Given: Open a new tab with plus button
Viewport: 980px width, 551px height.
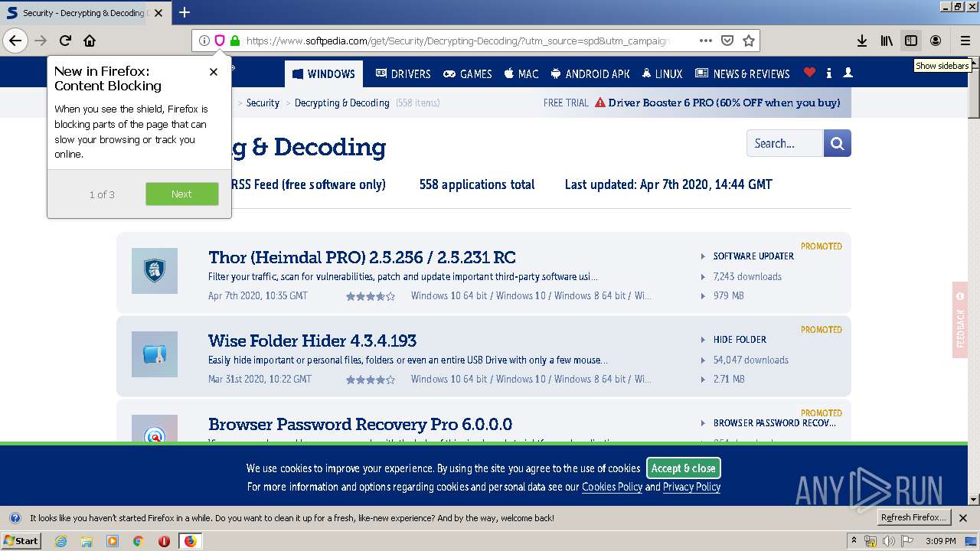Looking at the screenshot, I should click(x=185, y=12).
